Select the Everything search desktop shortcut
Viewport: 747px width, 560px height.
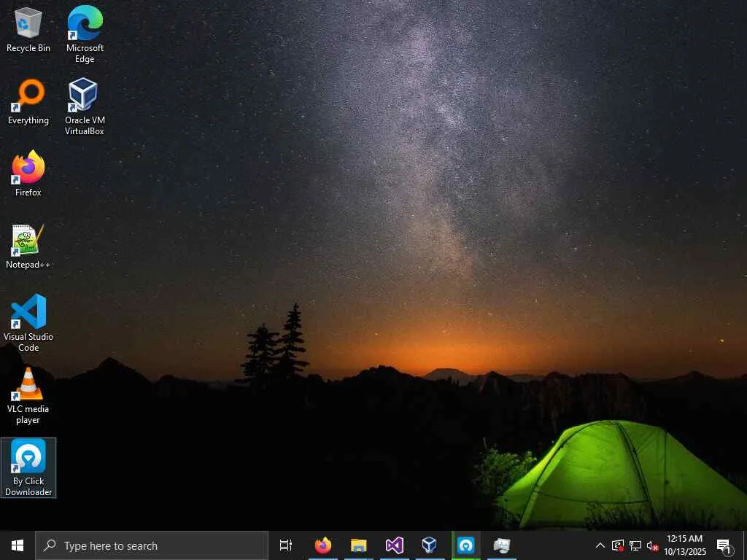click(28, 102)
